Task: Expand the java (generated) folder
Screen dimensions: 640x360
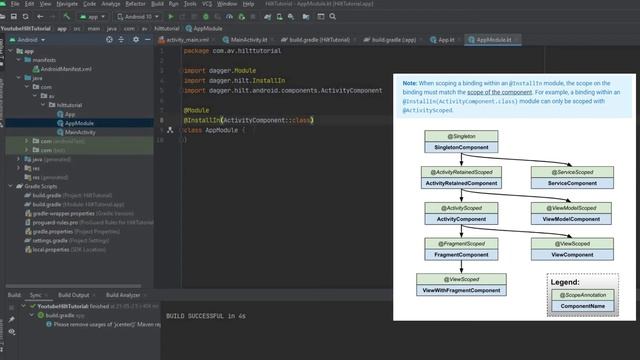Action: tap(19, 159)
